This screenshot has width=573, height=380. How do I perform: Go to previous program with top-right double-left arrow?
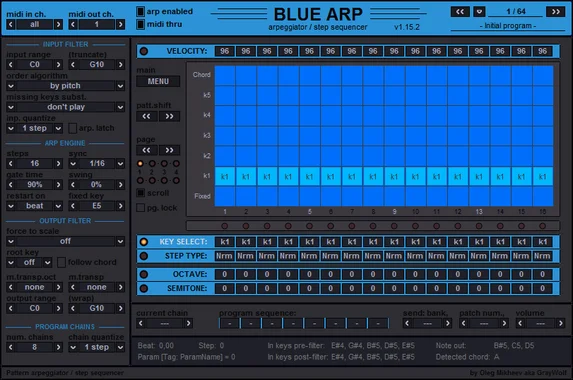460,12
